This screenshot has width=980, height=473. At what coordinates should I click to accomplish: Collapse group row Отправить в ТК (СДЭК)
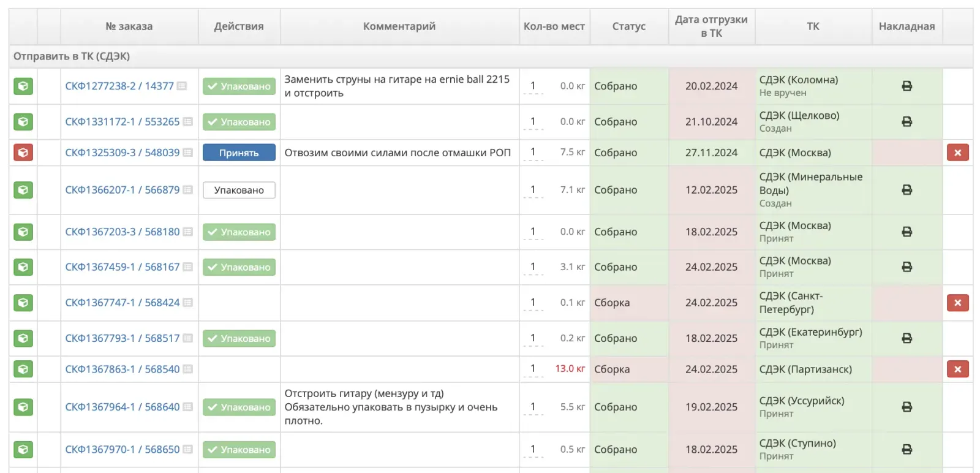[x=491, y=56]
